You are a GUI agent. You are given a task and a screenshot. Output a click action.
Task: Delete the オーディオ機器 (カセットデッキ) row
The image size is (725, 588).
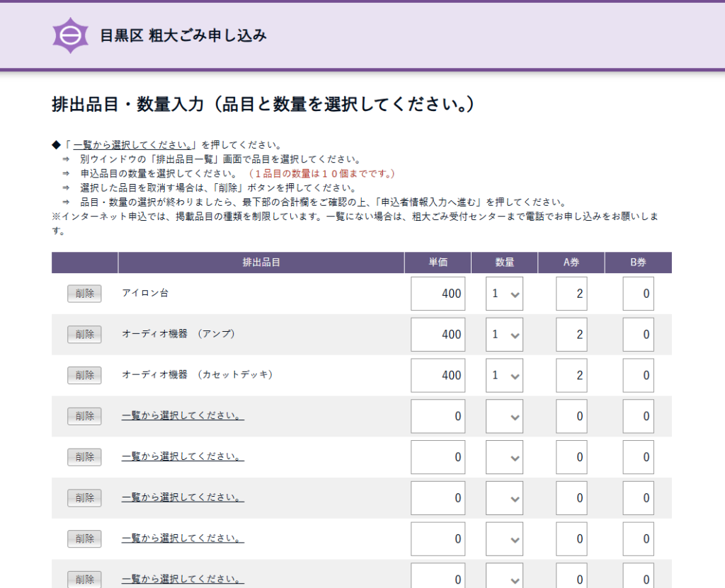(84, 376)
